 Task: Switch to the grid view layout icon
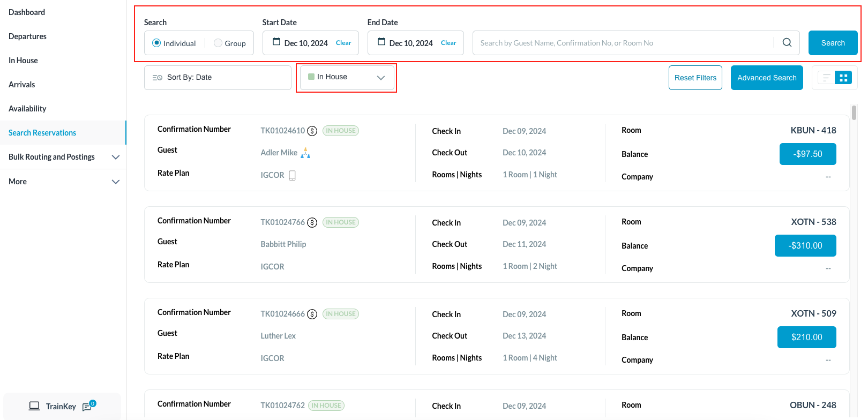click(x=843, y=78)
